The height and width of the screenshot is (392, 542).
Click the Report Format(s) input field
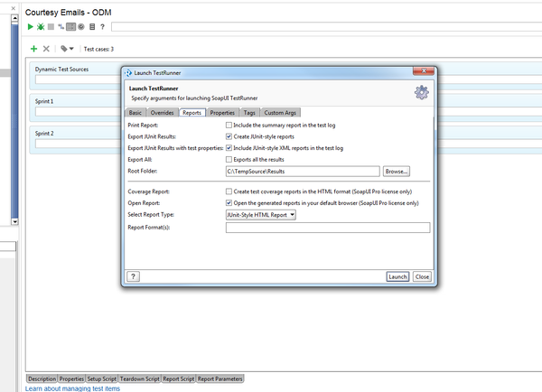328,228
